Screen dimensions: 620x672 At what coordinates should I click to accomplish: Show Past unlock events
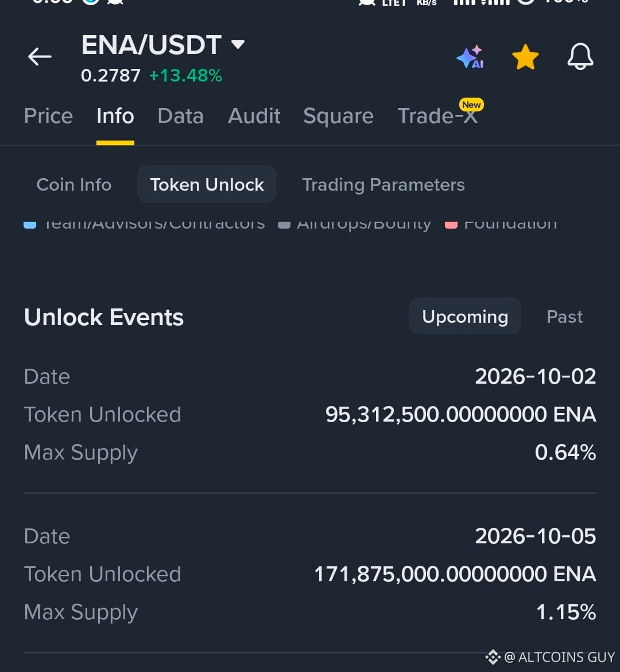click(564, 316)
